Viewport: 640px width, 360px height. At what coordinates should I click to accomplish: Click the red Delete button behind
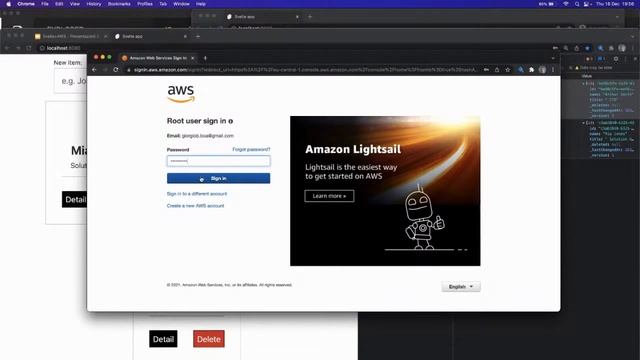(209, 339)
